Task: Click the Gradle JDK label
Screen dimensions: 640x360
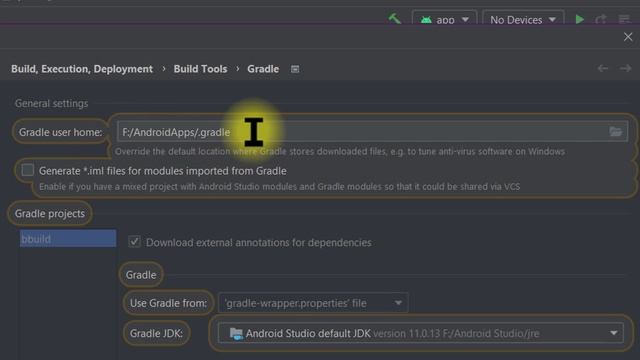Action: pyautogui.click(x=156, y=333)
